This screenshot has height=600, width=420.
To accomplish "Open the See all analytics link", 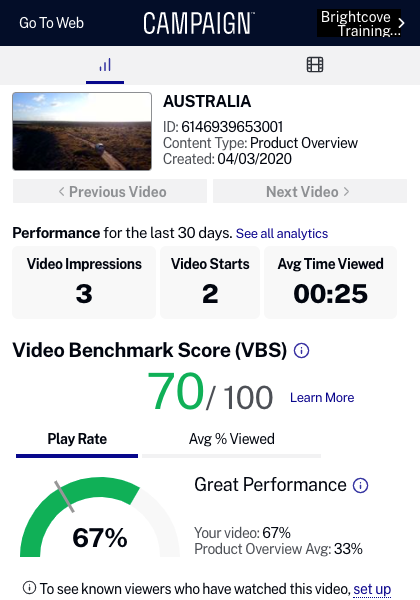I will coord(282,233).
